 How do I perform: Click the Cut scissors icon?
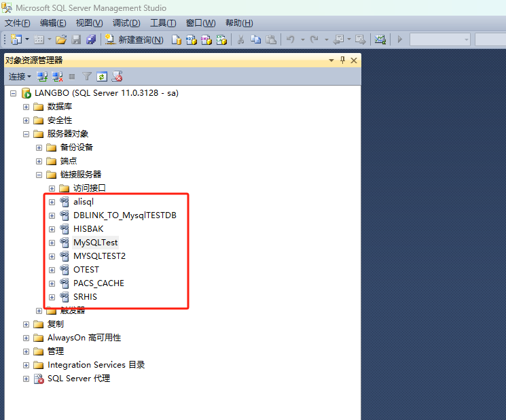(240, 39)
